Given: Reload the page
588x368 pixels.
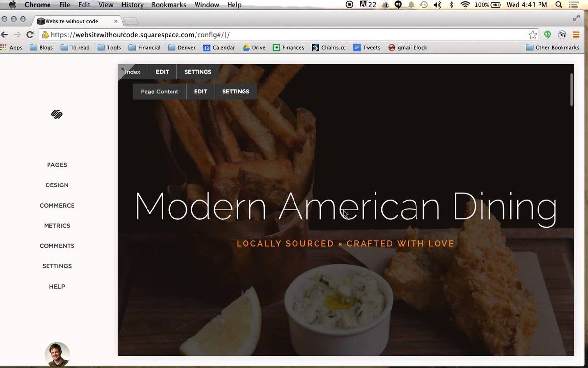Looking at the screenshot, I should coord(30,35).
